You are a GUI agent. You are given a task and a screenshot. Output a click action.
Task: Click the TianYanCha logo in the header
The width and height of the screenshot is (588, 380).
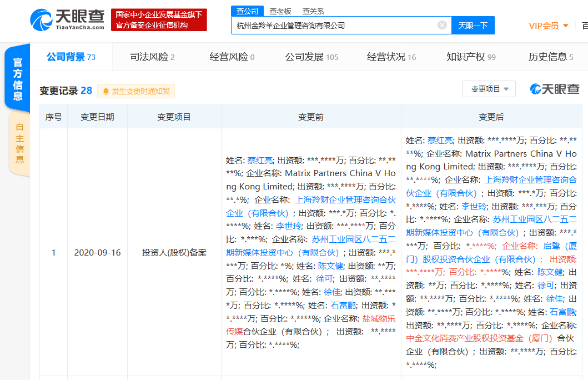pos(67,19)
